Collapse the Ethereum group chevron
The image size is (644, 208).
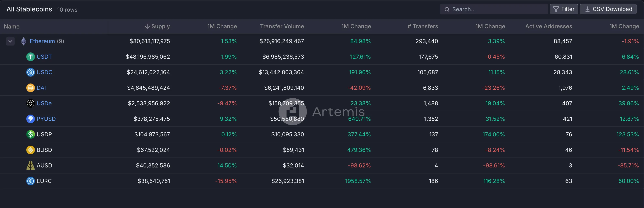tap(10, 41)
